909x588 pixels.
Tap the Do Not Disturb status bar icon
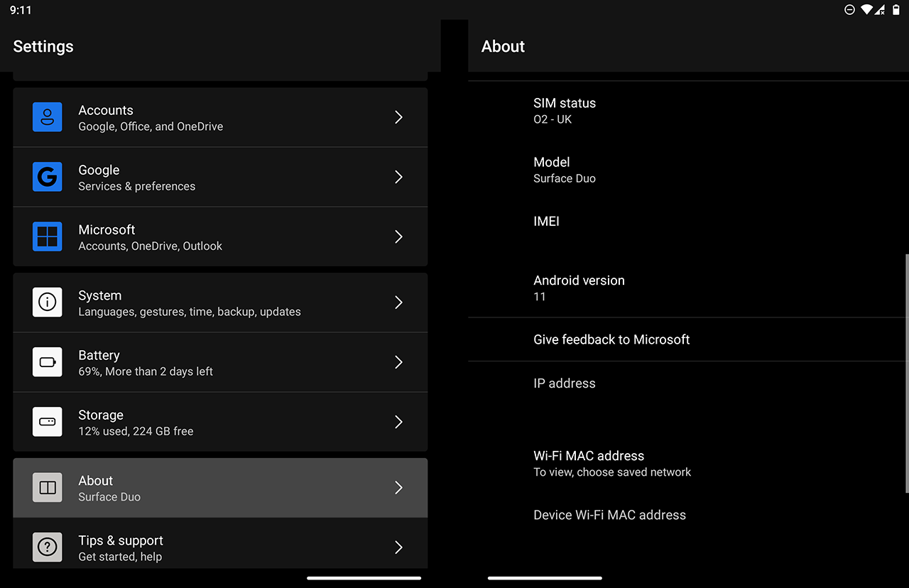click(849, 10)
